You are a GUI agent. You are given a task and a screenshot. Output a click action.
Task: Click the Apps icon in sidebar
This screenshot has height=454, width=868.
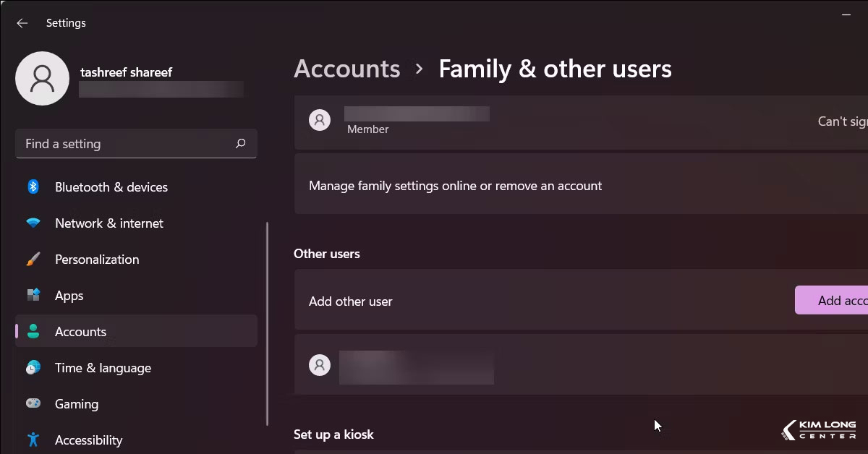(x=33, y=296)
